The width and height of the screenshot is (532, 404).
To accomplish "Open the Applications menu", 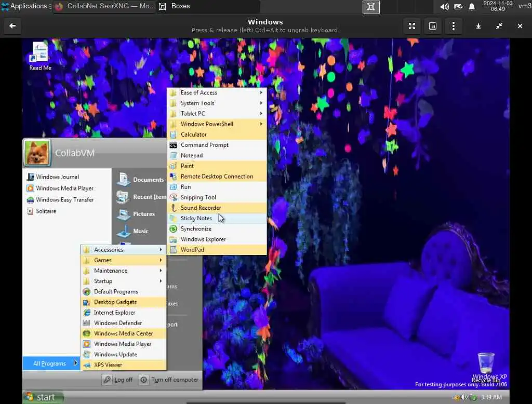I will tap(25, 6).
